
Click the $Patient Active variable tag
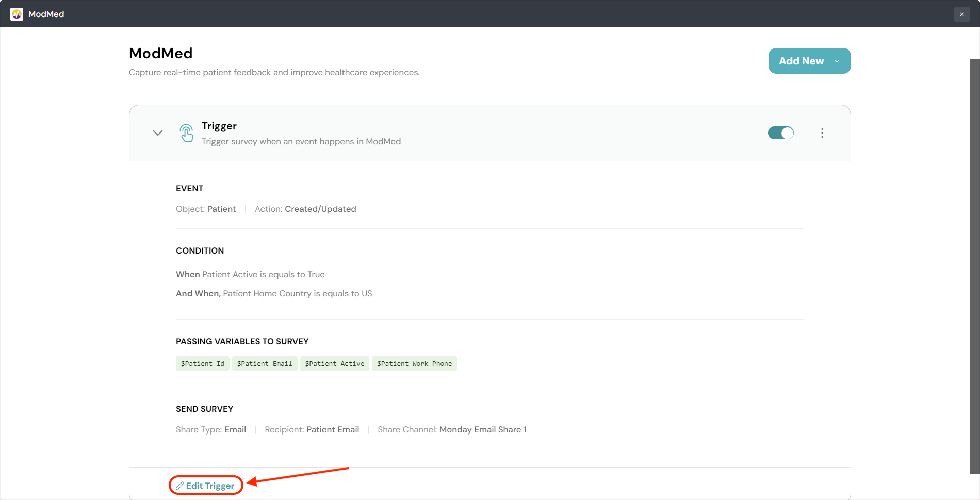click(x=334, y=363)
